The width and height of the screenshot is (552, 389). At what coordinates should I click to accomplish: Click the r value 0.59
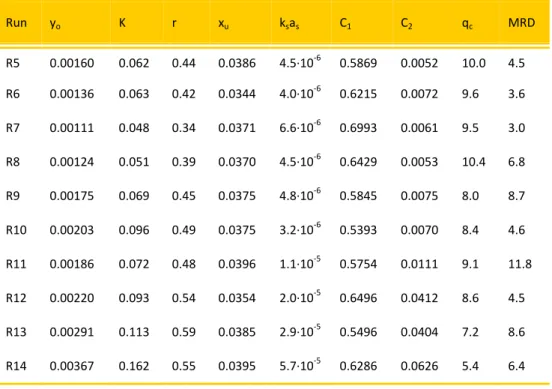pyautogui.click(x=184, y=332)
